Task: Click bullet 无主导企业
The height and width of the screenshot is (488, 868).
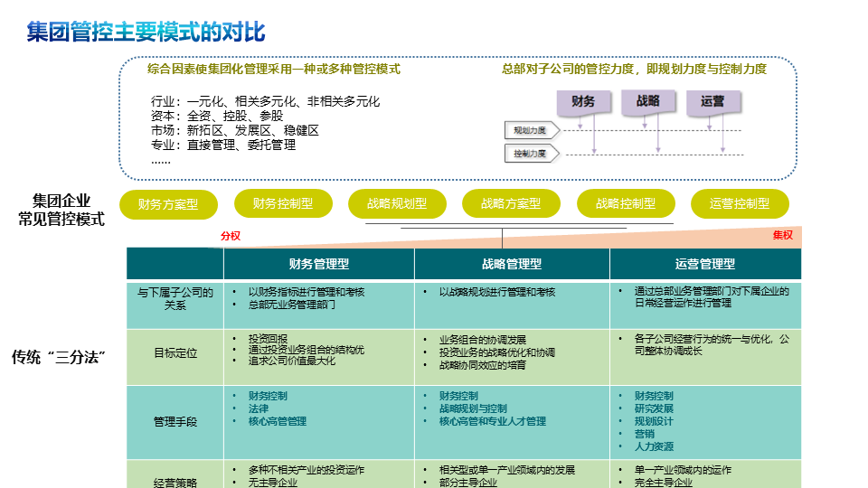Action: pyautogui.click(x=273, y=483)
